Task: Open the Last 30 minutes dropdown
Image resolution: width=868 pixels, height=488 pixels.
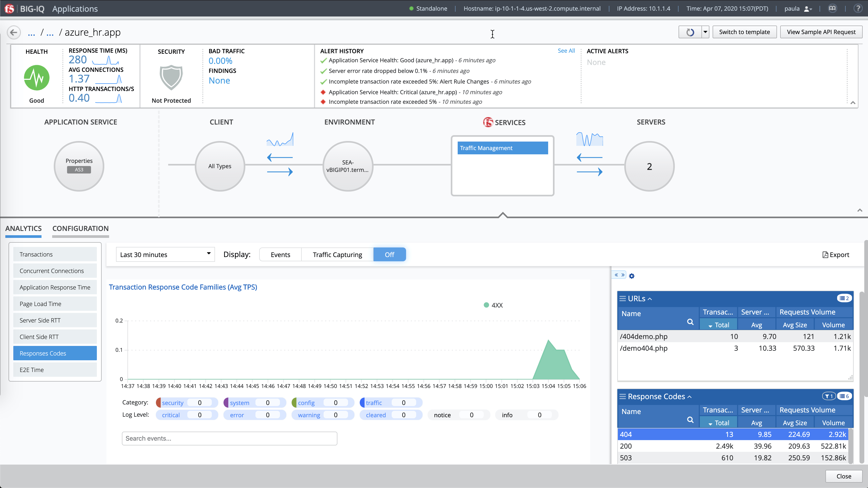Action: coord(165,255)
